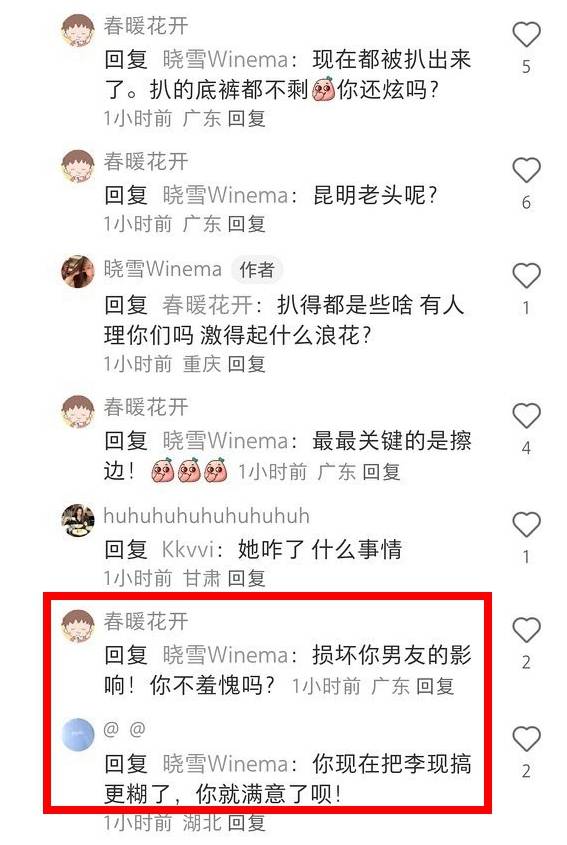Open 春暖花开 avatar on first comment
Image resolution: width=567 pixels, height=845 pixels.
[x=78, y=30]
